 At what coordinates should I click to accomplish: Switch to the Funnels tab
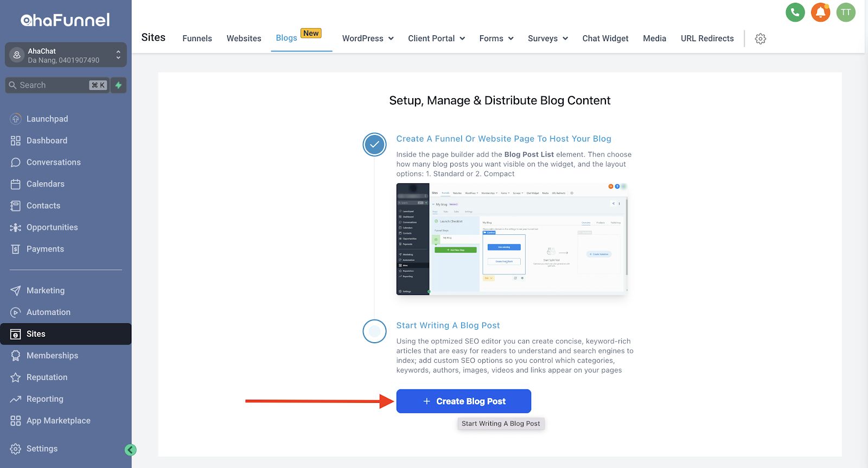click(197, 39)
